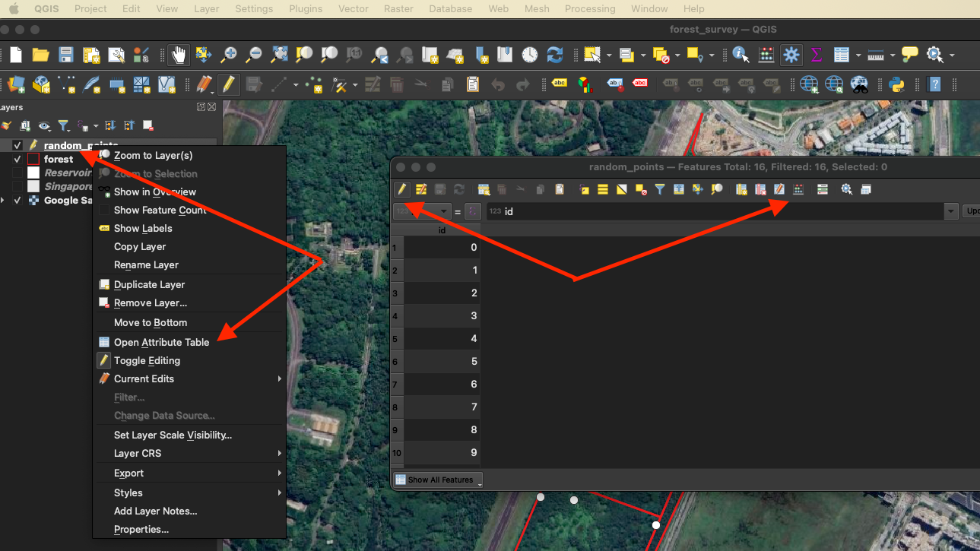This screenshot has height=551, width=980.
Task: Click the expression input showing id
Action: pyautogui.click(x=715, y=211)
